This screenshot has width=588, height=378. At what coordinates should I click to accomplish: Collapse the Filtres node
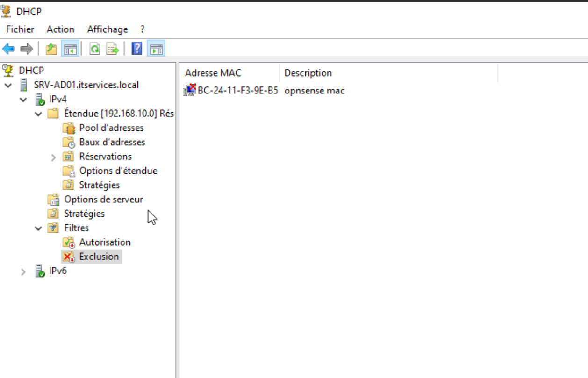click(x=38, y=228)
